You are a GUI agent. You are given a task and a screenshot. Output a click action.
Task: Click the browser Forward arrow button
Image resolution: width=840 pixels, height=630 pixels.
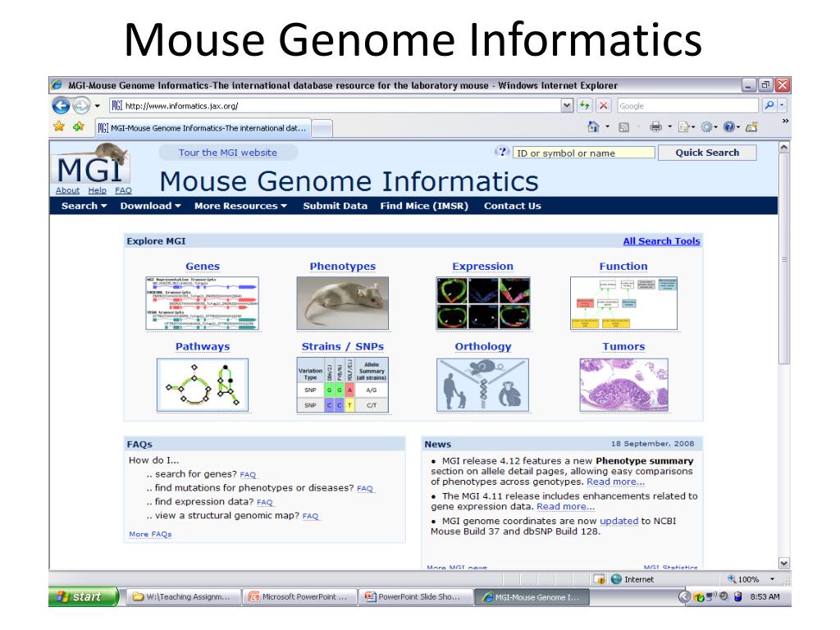[81, 106]
